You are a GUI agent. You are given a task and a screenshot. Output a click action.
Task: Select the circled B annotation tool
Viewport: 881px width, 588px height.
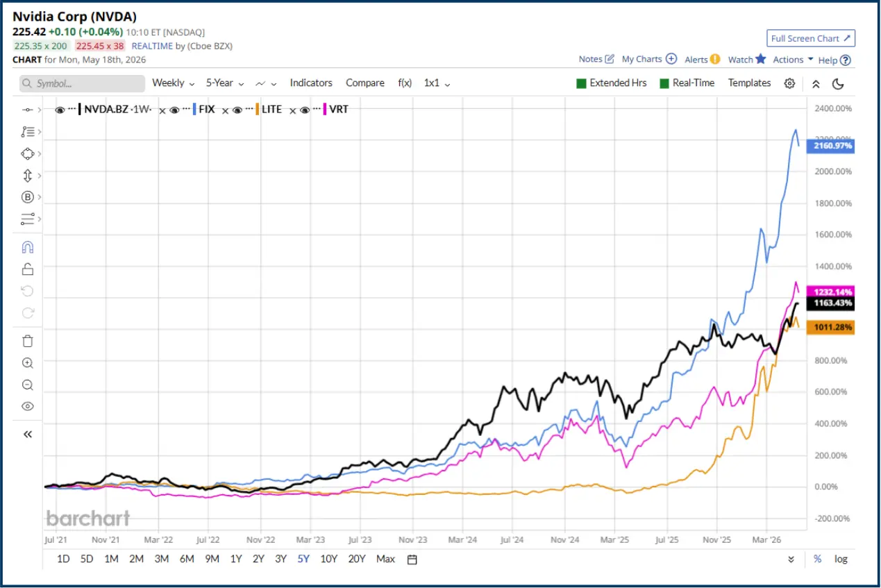(x=28, y=197)
